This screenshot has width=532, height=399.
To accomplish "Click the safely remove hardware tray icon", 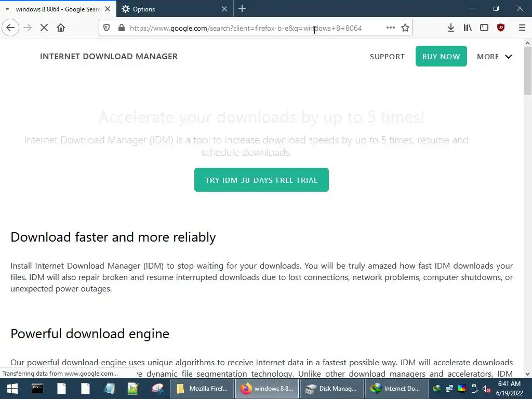I will pyautogui.click(x=474, y=389).
